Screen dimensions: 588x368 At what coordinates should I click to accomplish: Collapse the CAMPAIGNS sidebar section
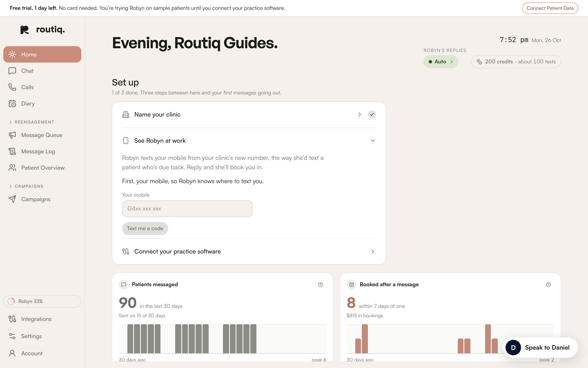[26, 186]
